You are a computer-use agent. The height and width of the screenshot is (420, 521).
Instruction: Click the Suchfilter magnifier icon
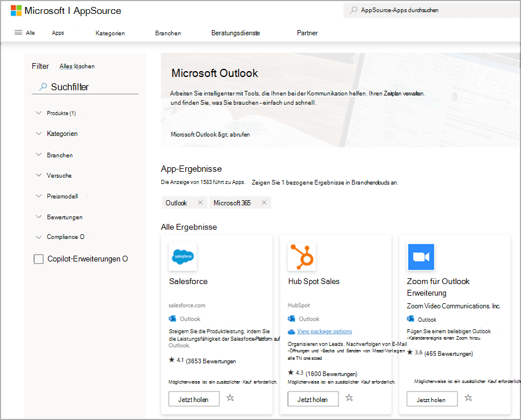(x=43, y=87)
